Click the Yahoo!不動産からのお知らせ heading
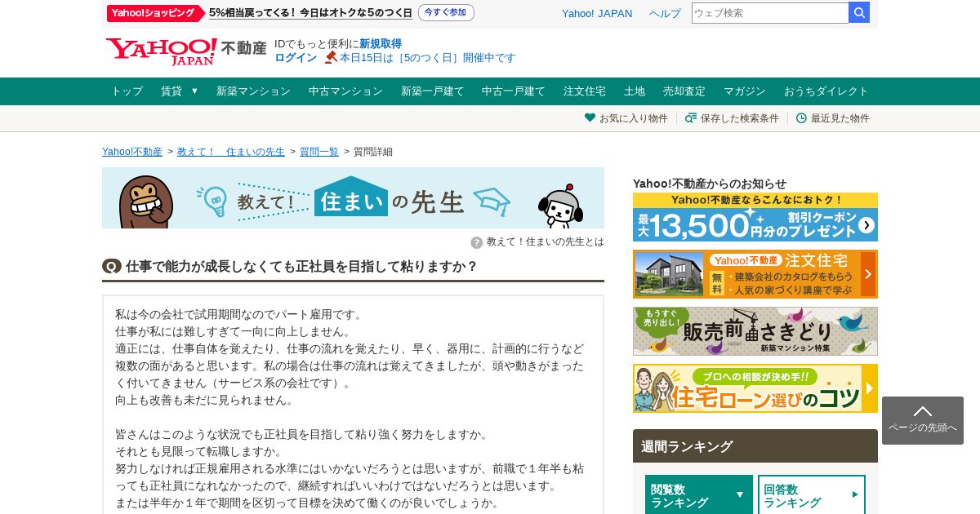This screenshot has height=514, width=980. 710,184
